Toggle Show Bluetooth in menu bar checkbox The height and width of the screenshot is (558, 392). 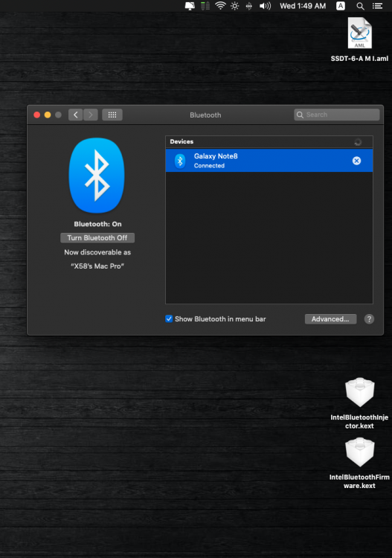point(169,319)
